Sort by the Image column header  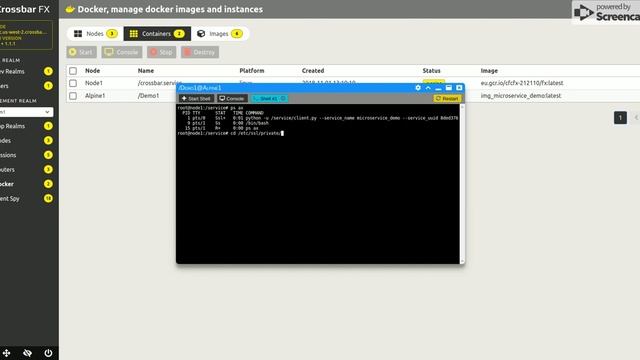tap(489, 71)
